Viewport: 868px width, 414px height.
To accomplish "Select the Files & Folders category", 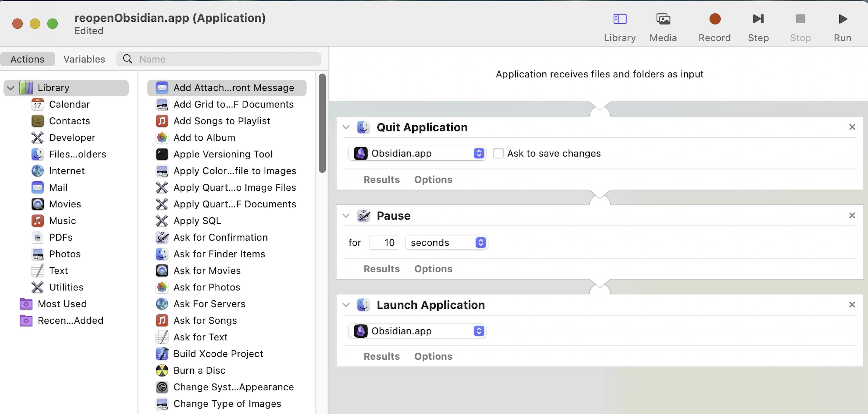I will click(77, 154).
